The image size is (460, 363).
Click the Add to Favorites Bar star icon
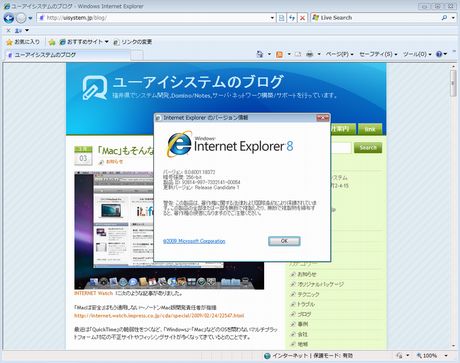52,42
